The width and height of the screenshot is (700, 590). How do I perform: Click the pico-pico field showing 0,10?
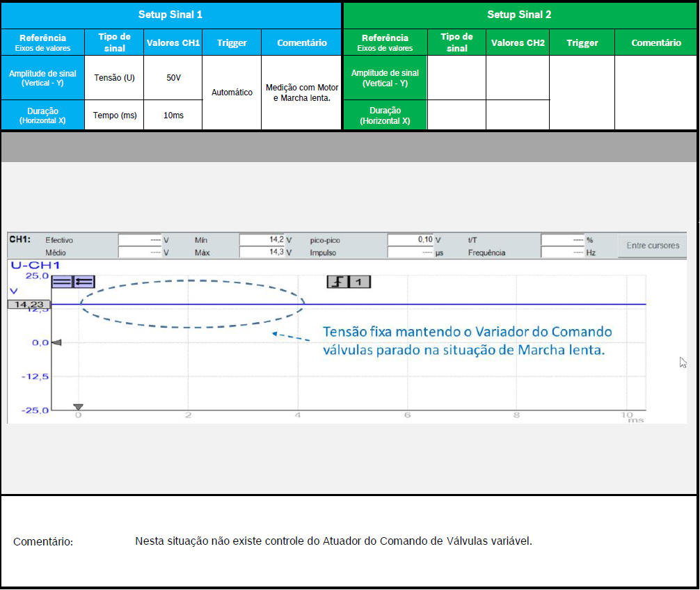pyautogui.click(x=410, y=240)
